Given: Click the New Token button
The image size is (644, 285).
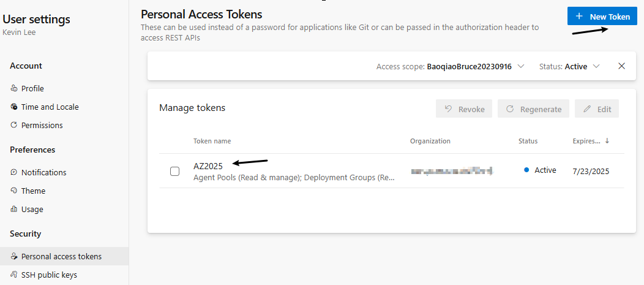Looking at the screenshot, I should click(x=602, y=17).
